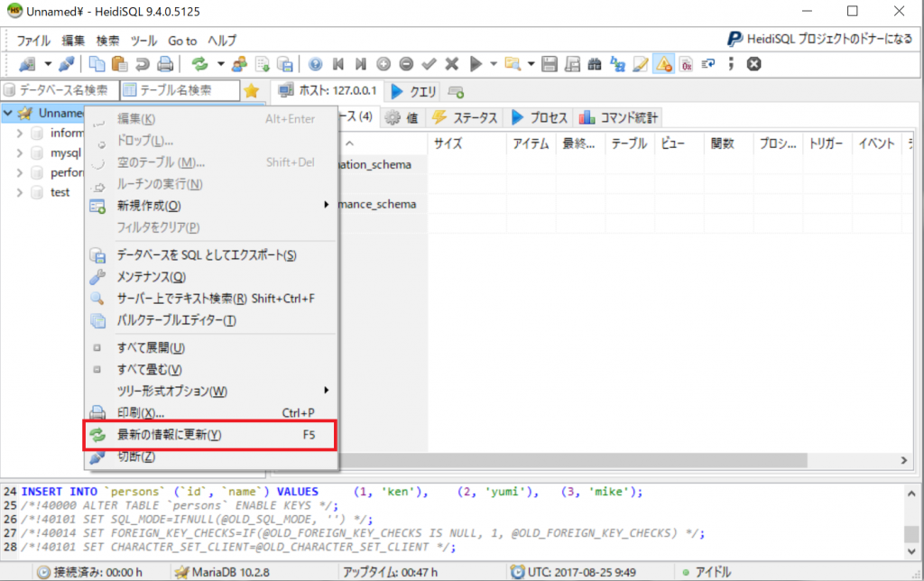The height and width of the screenshot is (581, 924).
Task: Expand the test database tree node
Action: tap(20, 193)
